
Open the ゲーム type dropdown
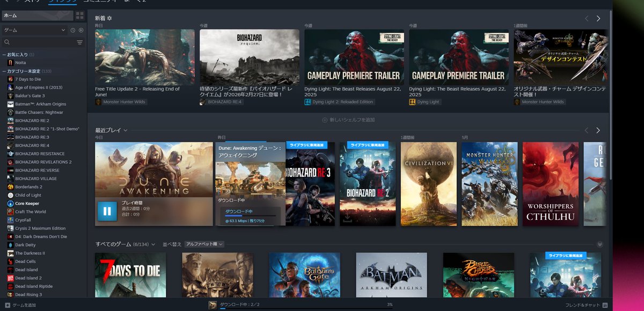(x=34, y=30)
